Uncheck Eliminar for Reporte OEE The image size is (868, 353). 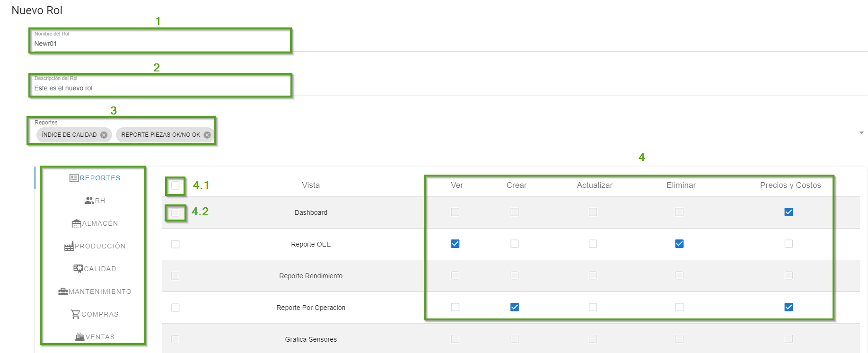click(679, 244)
